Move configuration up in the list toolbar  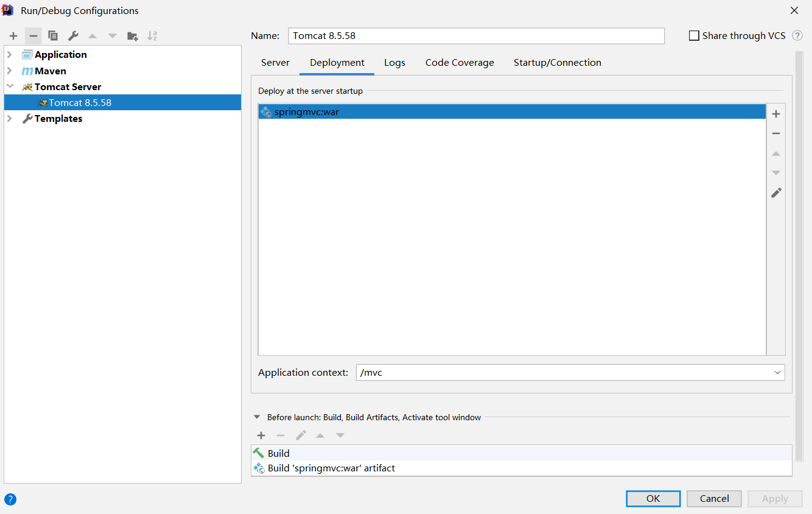point(93,36)
